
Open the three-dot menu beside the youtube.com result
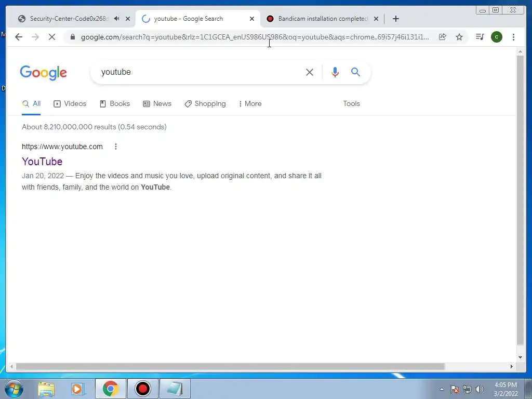116,147
